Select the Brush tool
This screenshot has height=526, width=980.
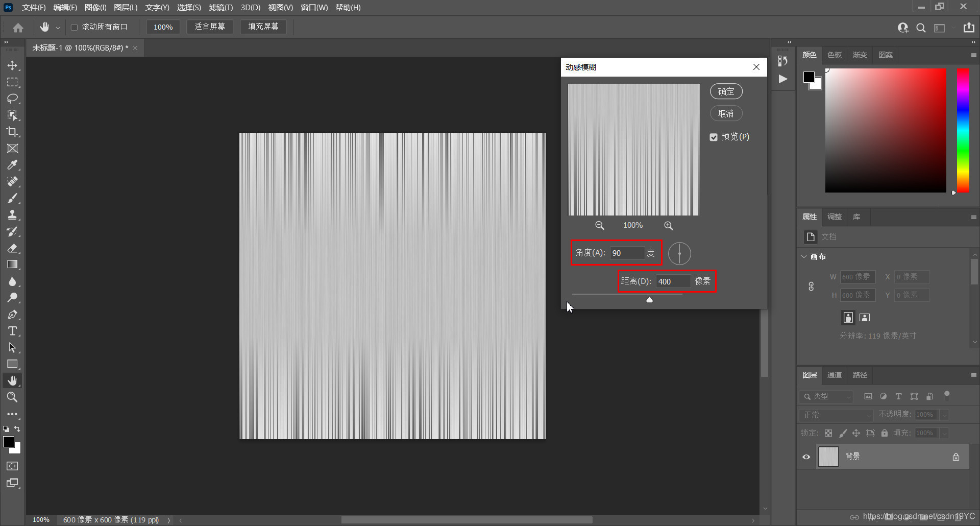coord(12,198)
